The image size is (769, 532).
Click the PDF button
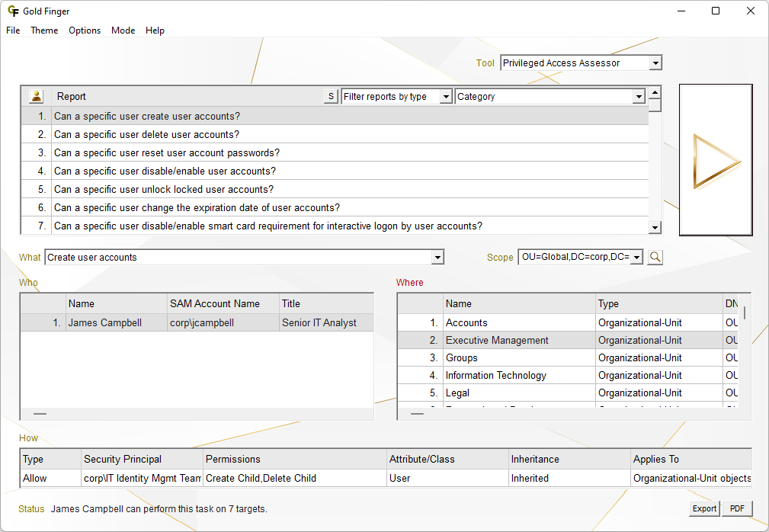click(x=737, y=508)
